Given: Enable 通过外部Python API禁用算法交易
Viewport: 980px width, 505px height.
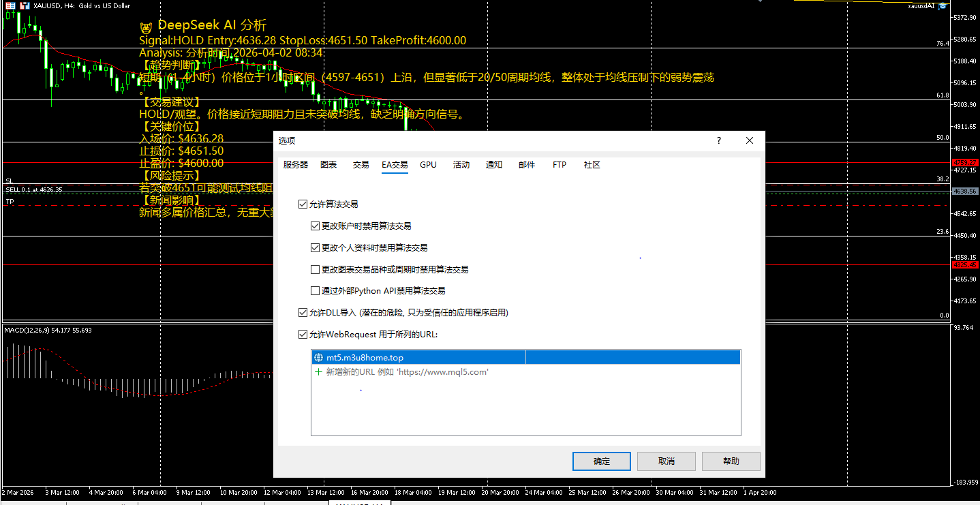Looking at the screenshot, I should pyautogui.click(x=315, y=290).
